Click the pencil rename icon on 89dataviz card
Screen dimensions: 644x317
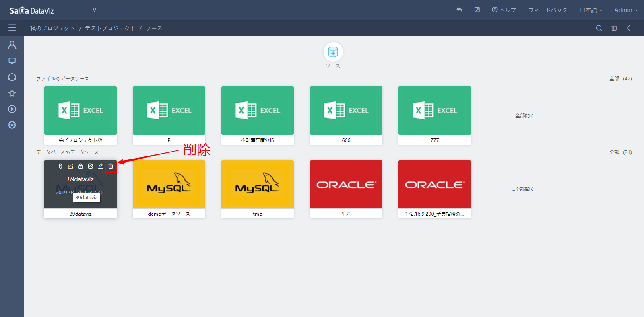coord(101,166)
